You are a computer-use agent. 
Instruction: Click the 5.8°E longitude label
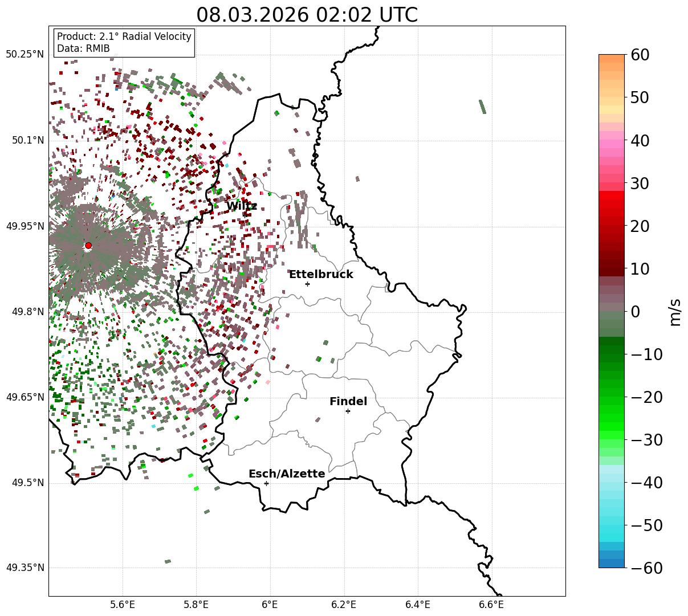coord(197,605)
